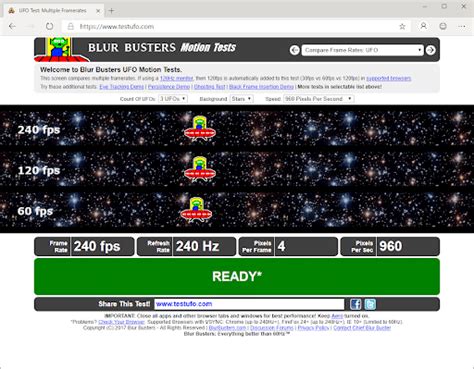Open the supported browsers link
The image size is (474, 369).
[x=389, y=78]
